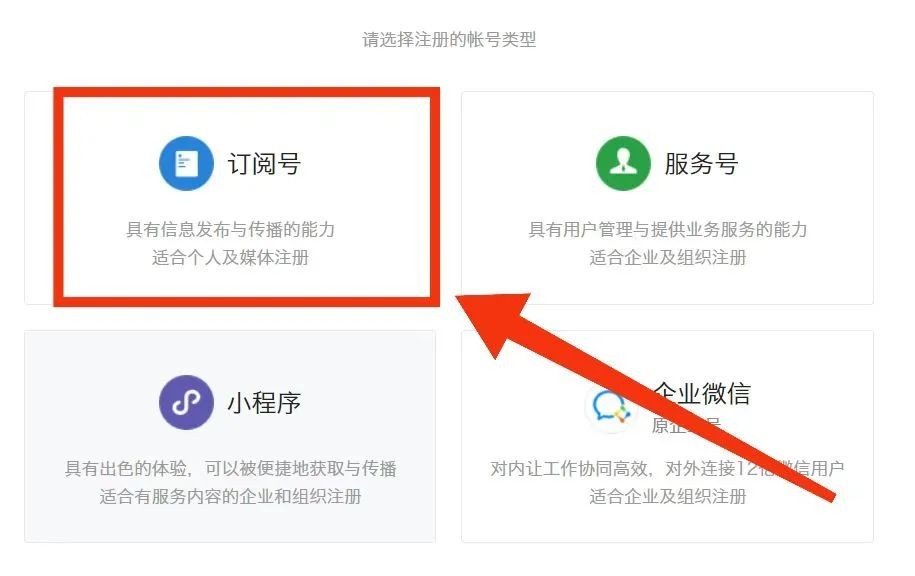Click the green 服务号 person icon
This screenshot has width=915, height=576.
[623, 163]
